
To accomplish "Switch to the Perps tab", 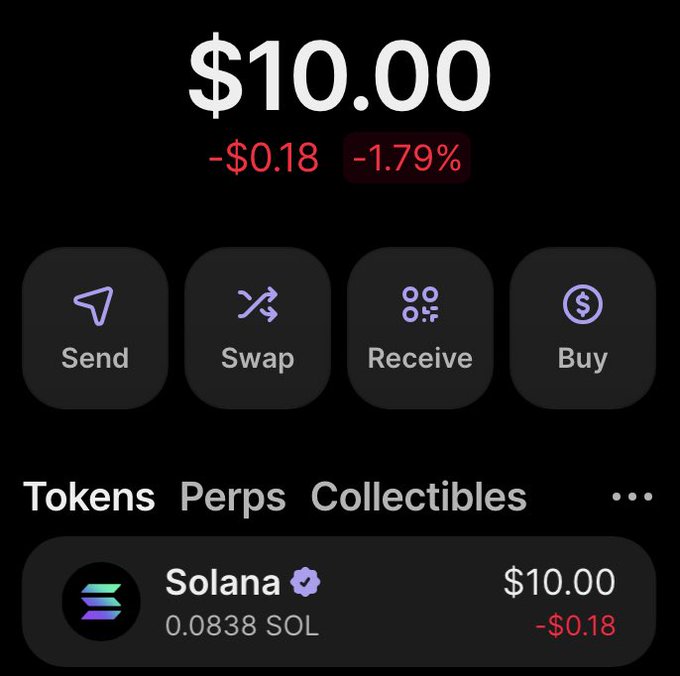I will 233,498.
